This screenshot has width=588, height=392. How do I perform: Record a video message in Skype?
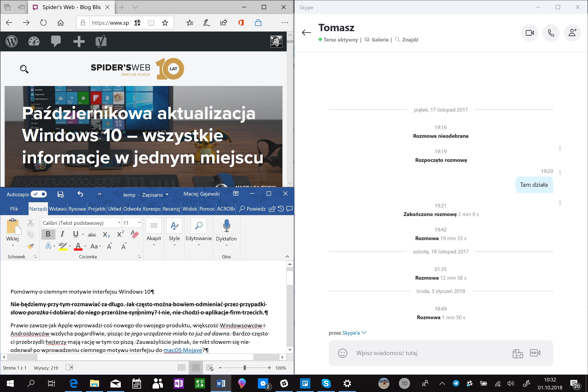click(535, 353)
